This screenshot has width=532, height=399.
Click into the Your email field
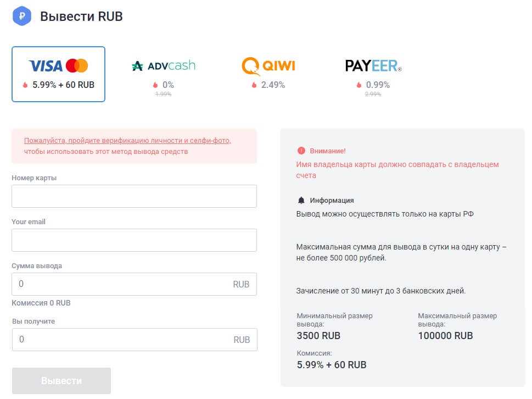tap(134, 240)
